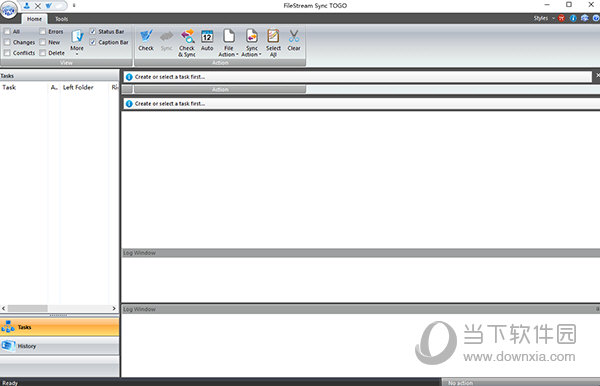The image size is (600, 386).
Task: Open the History navigation pane button
Action: (x=60, y=346)
